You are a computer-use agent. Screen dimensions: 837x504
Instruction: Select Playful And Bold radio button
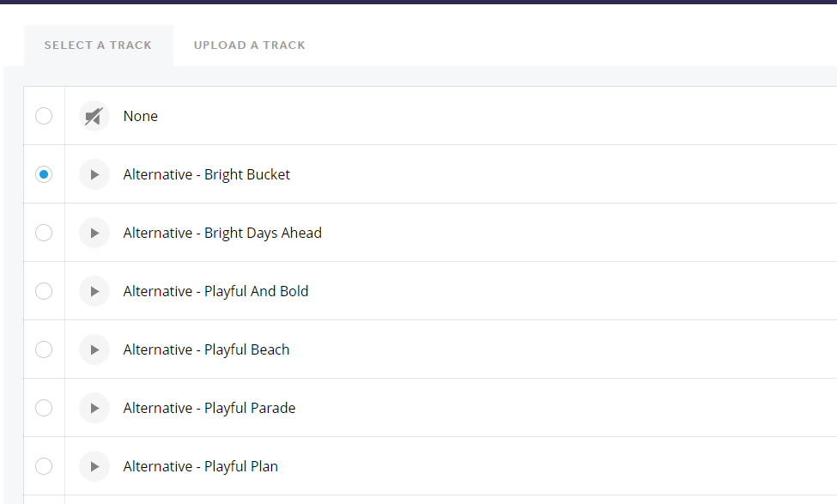[x=44, y=291]
